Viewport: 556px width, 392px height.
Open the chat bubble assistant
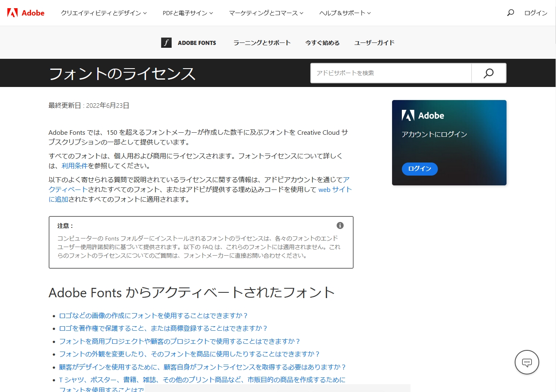tap(527, 362)
